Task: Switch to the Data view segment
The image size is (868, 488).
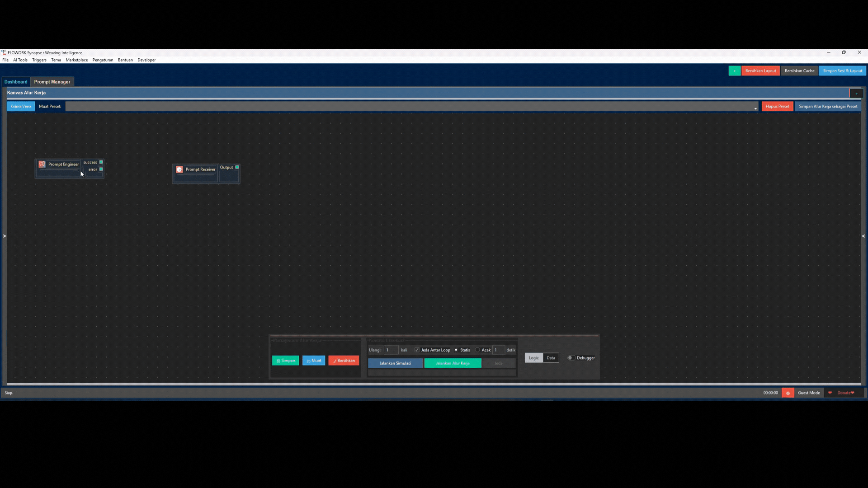Action: point(551,358)
